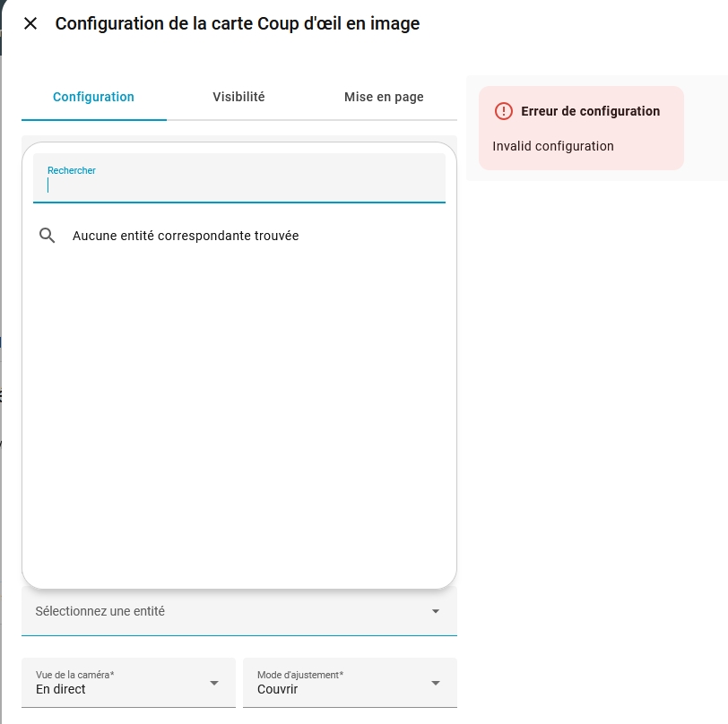728x724 pixels.
Task: Click the 'Invalid configuration' error message
Action: coord(553,146)
